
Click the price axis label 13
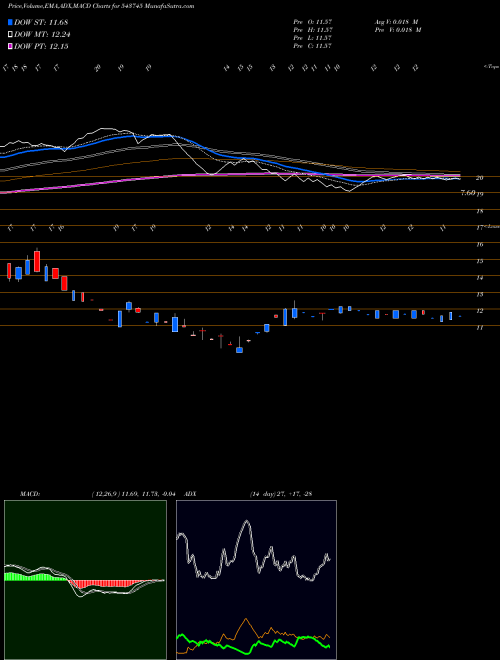click(x=479, y=295)
